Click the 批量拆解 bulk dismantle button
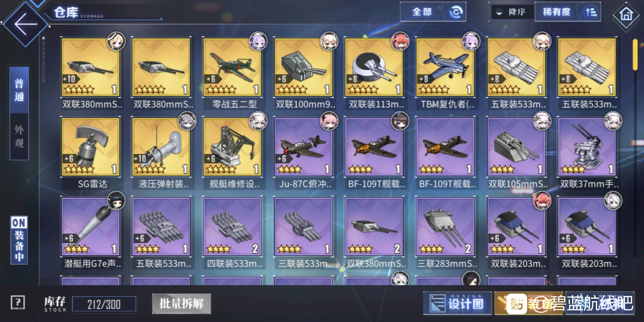The width and height of the screenshot is (644, 322). 182,303
